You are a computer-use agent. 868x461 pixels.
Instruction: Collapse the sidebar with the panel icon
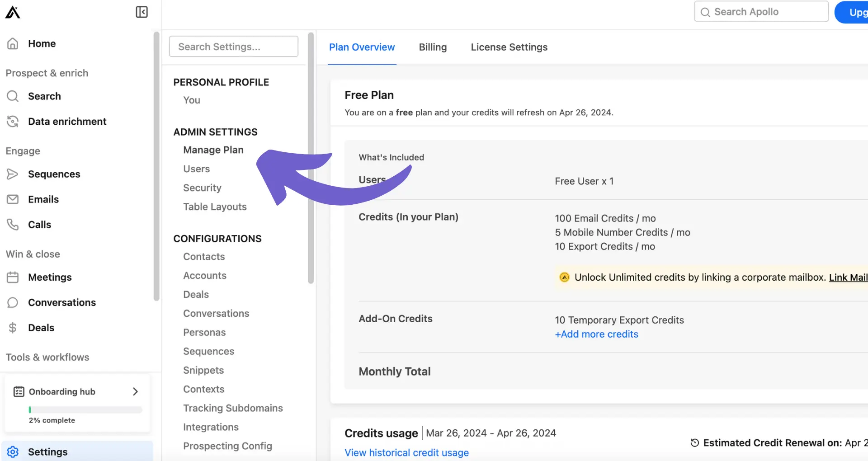pyautogui.click(x=142, y=12)
